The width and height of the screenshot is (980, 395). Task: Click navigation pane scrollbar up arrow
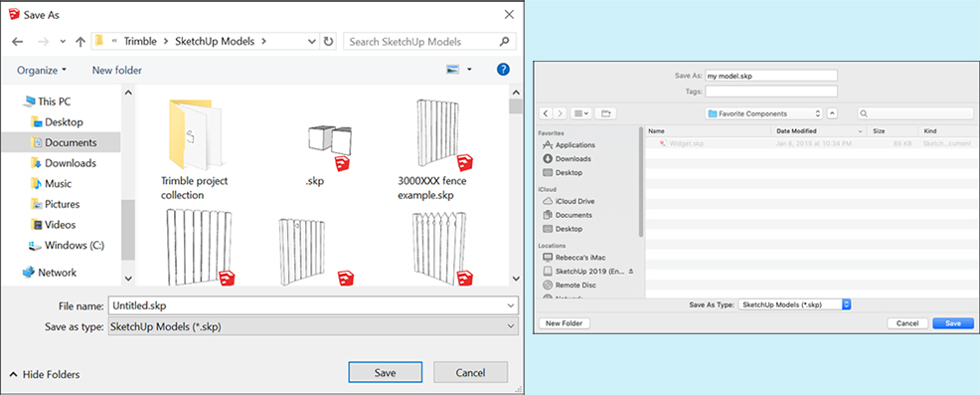click(x=128, y=93)
